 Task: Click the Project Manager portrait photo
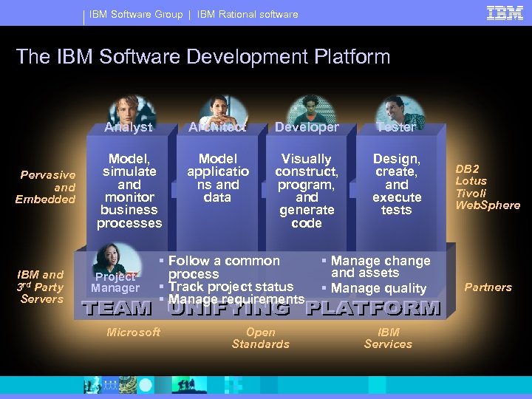[116, 258]
